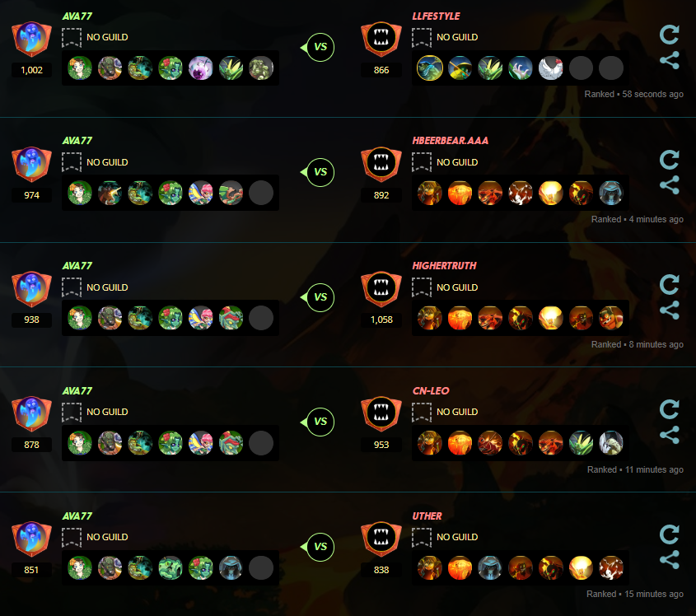Open the HIGHERTRUTH player name link

pos(444,266)
